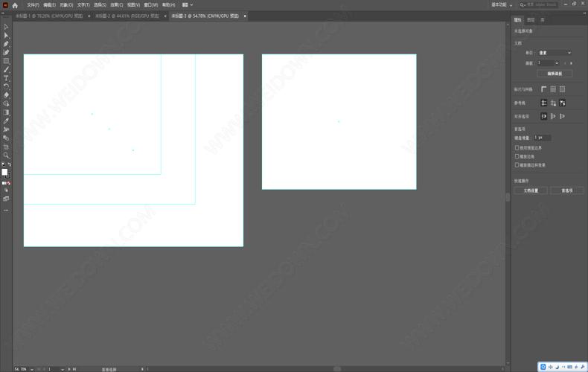Select the Symbol Sprayer tool

click(6, 129)
